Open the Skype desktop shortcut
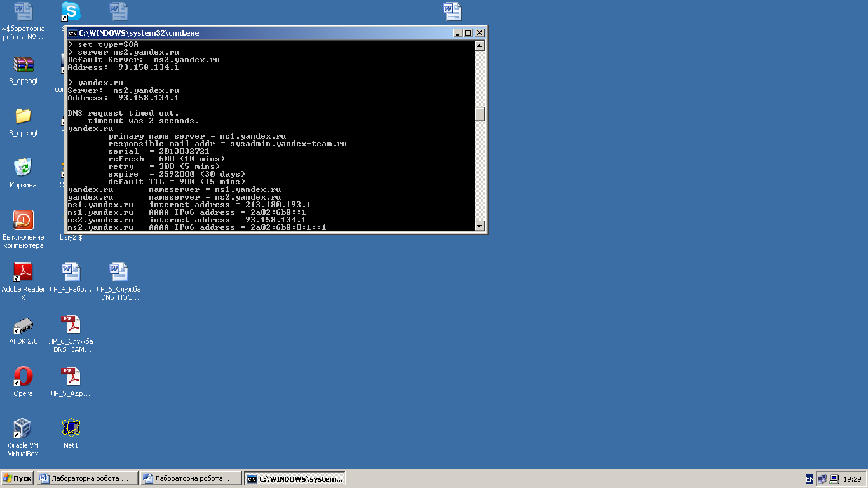Image resolution: width=868 pixels, height=488 pixels. 71,11
